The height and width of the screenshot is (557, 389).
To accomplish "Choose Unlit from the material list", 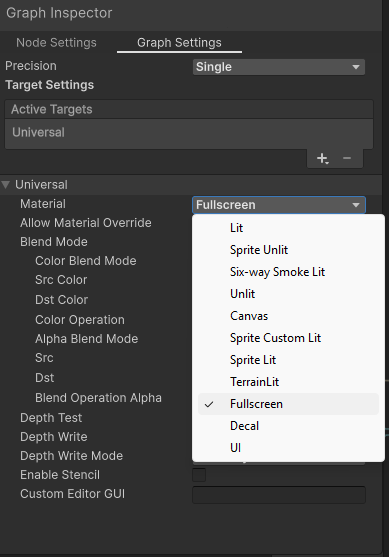I will click(x=288, y=294).
